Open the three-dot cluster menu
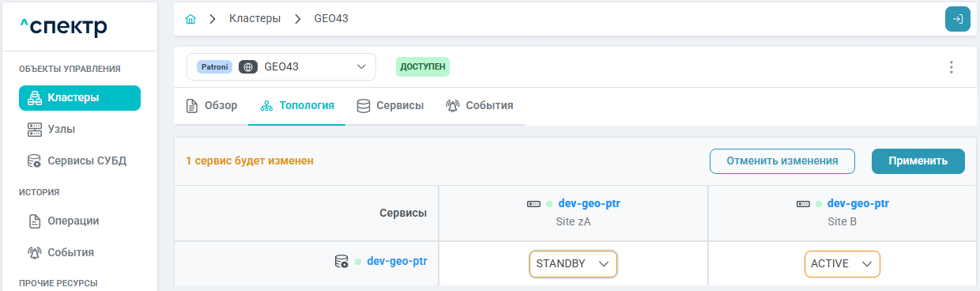 [952, 67]
